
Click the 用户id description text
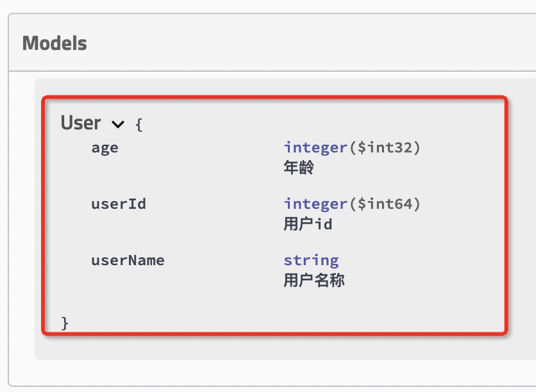click(x=308, y=225)
